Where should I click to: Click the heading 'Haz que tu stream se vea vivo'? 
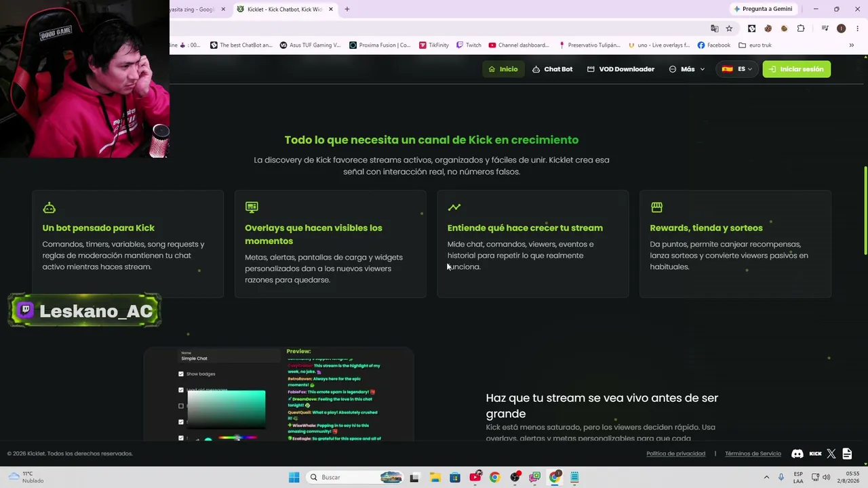pyautogui.click(x=601, y=405)
